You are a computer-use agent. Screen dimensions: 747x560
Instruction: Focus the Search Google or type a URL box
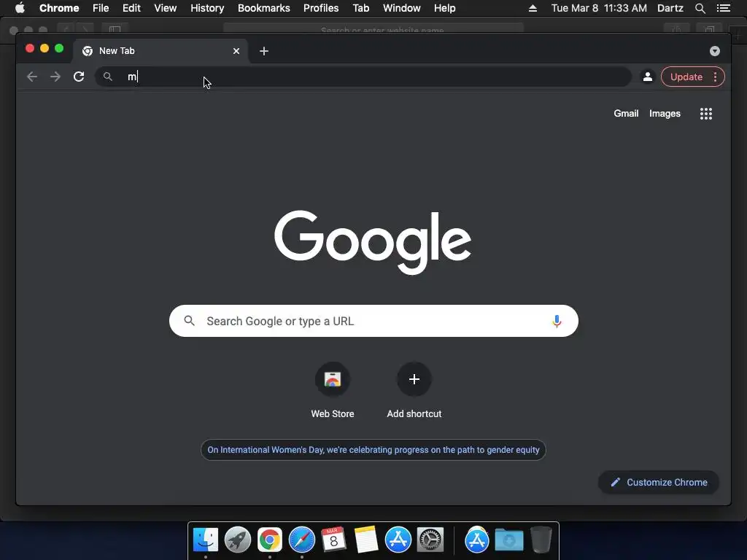pos(373,321)
